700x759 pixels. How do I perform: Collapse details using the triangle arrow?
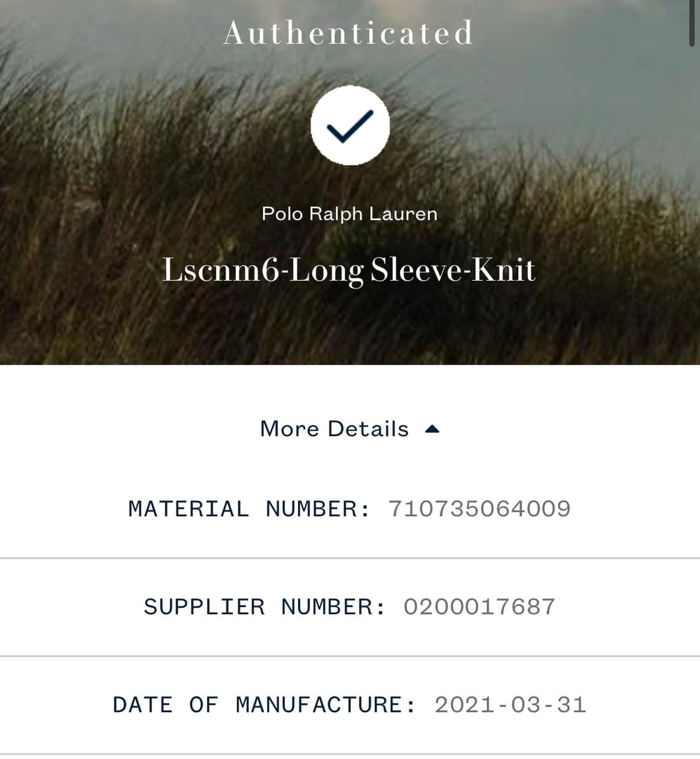click(x=432, y=429)
